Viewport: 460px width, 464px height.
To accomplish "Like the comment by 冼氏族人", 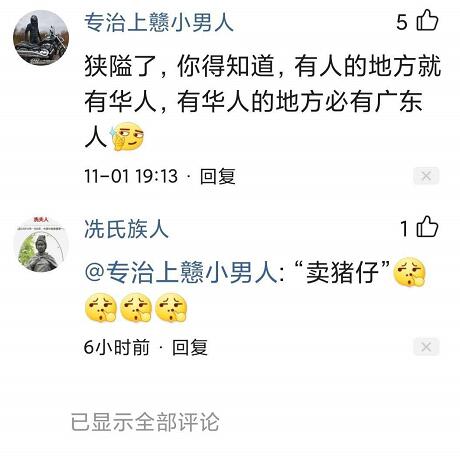I will point(427,227).
